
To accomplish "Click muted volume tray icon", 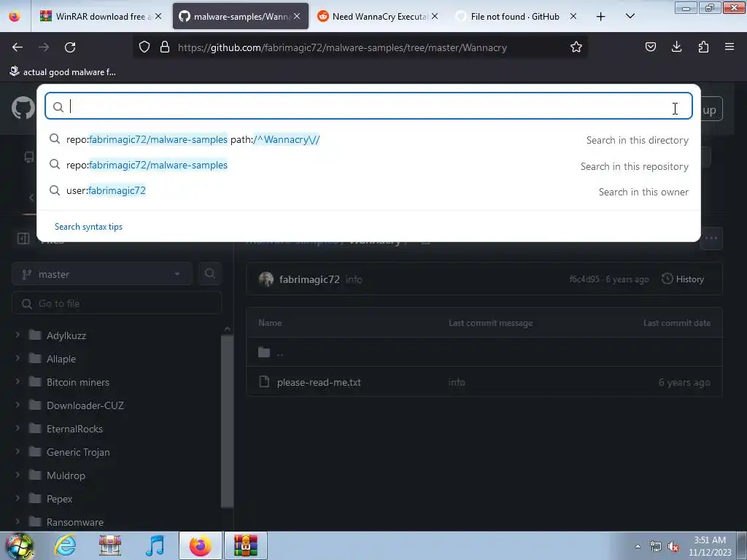I will point(673,547).
